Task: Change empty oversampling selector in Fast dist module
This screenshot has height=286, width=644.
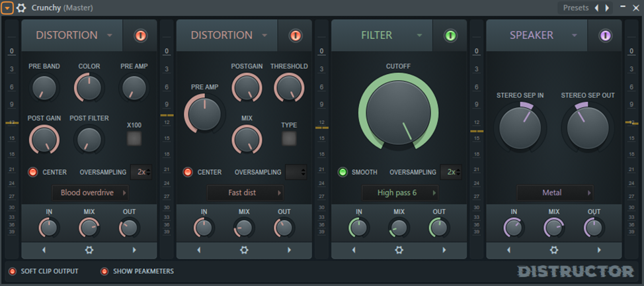Action: point(296,172)
